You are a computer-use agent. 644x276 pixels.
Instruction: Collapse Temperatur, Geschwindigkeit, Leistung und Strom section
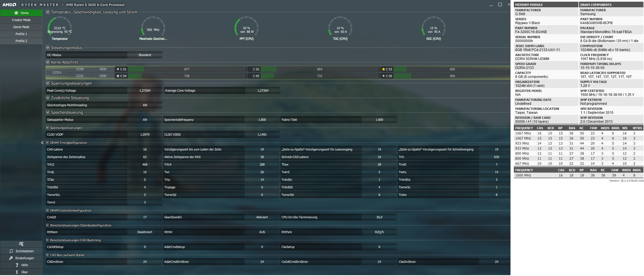[48, 12]
